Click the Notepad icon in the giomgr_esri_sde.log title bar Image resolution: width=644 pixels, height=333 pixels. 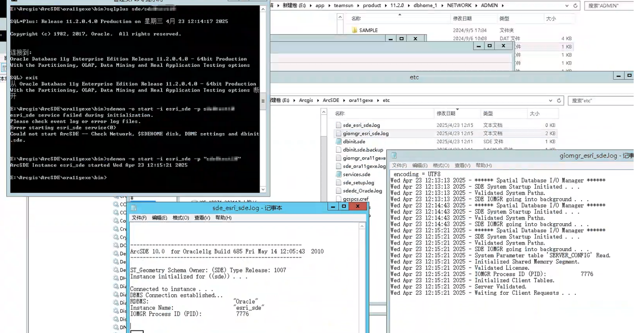point(394,155)
